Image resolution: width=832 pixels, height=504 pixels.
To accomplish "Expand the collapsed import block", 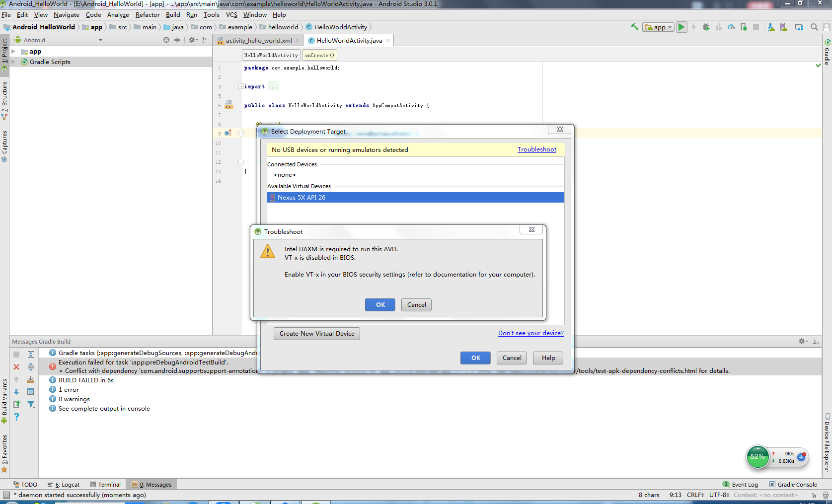I will pyautogui.click(x=241, y=86).
